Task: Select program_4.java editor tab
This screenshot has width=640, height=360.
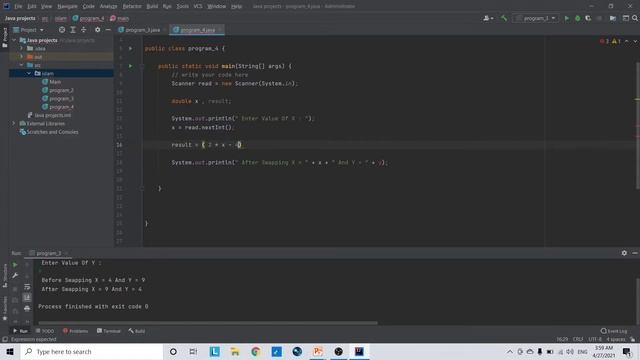Action: (198, 30)
